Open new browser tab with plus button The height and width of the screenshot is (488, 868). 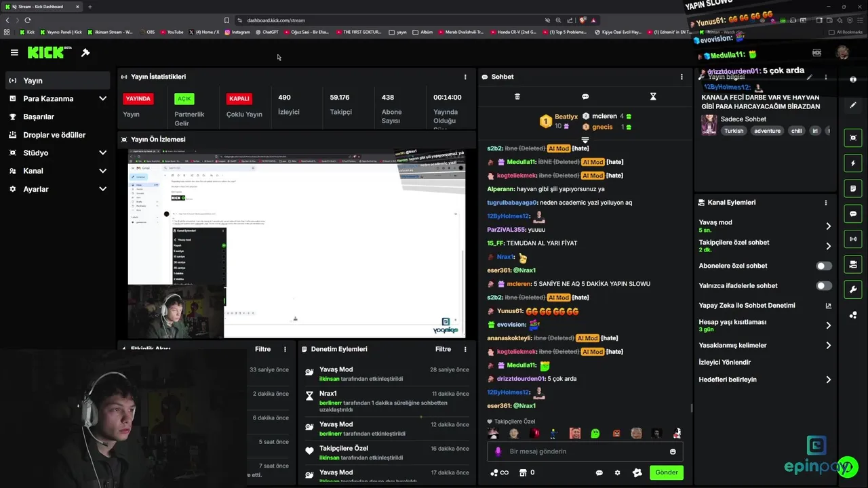(x=90, y=7)
